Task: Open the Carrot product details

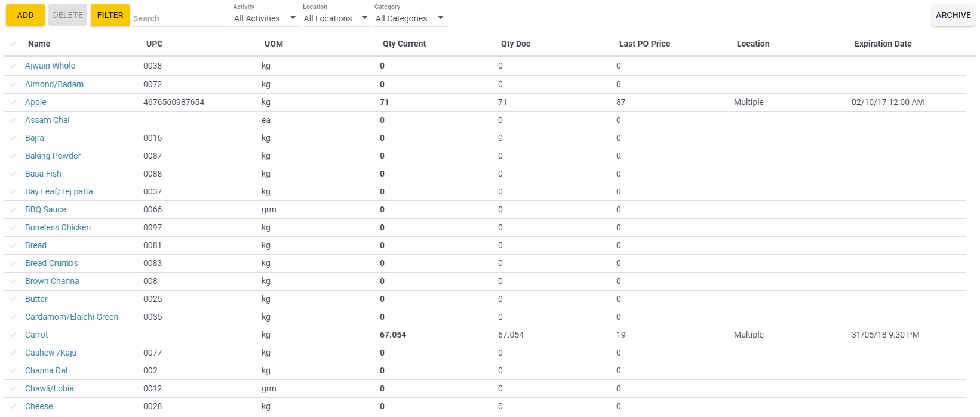Action: click(x=36, y=335)
